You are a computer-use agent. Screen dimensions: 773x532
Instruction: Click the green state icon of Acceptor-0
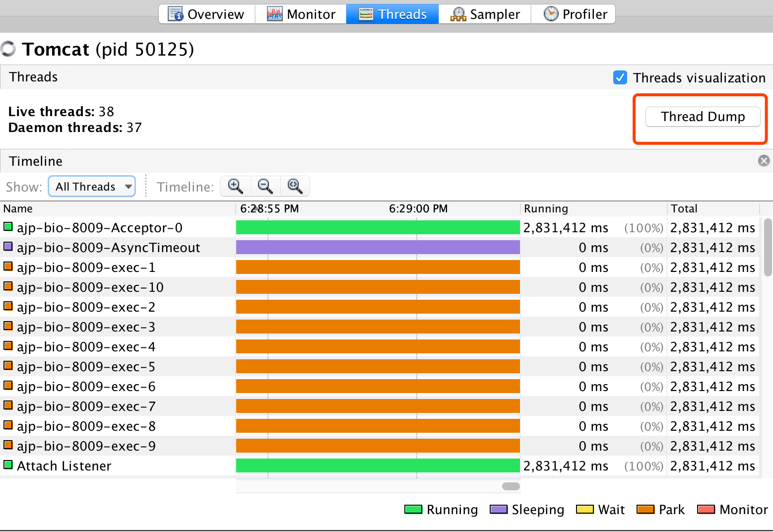coord(8,227)
